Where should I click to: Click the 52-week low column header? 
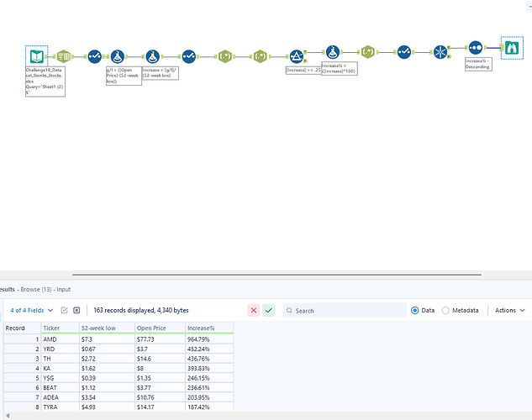click(x=107, y=328)
